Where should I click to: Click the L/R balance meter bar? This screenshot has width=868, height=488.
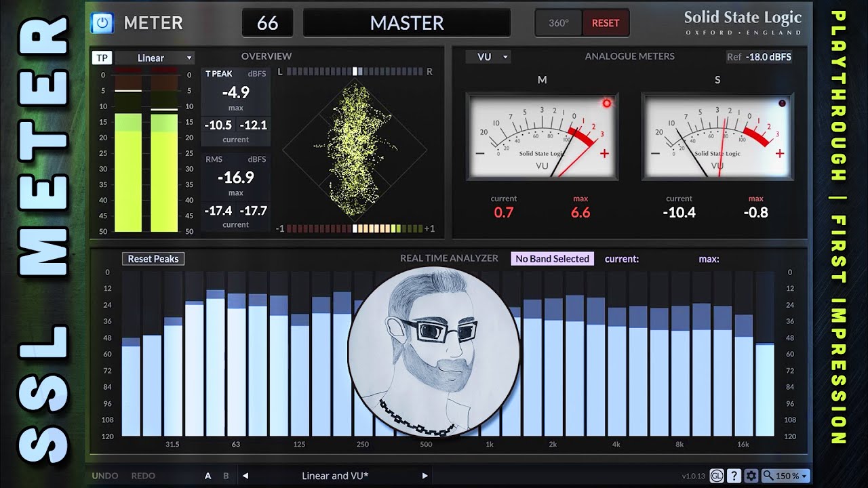(355, 71)
